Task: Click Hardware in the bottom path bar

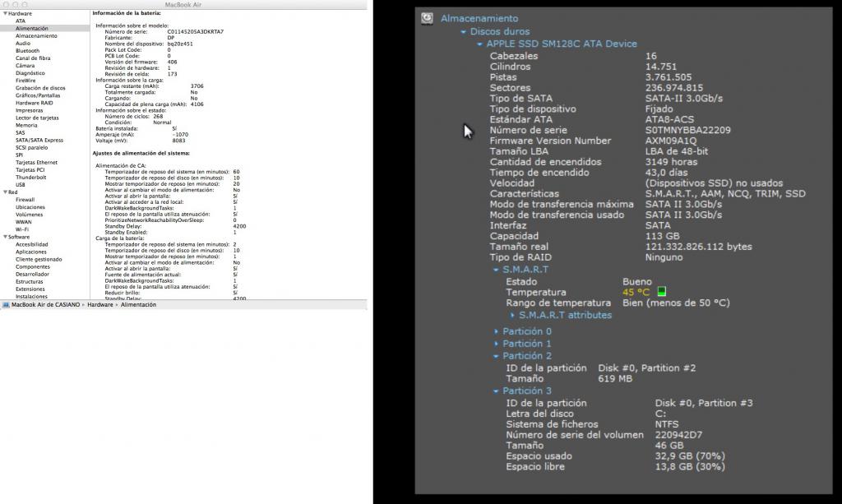Action: tap(100, 305)
